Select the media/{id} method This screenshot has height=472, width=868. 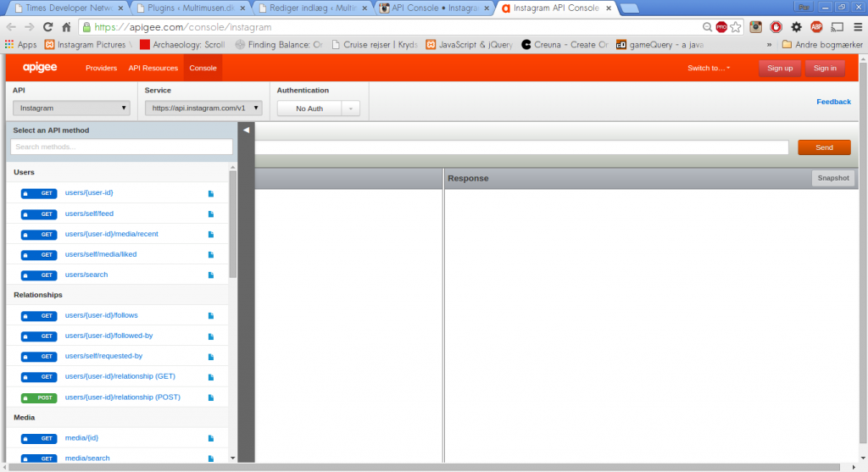[81, 438]
